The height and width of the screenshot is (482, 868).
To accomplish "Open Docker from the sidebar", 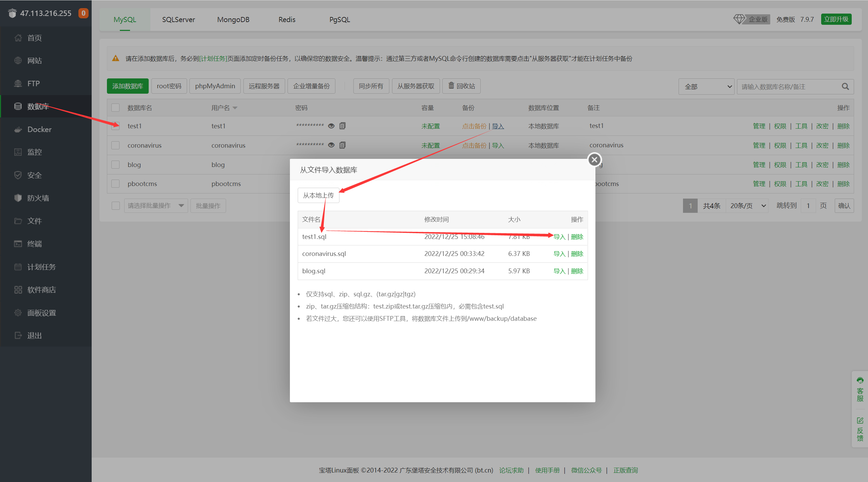I will click(39, 129).
